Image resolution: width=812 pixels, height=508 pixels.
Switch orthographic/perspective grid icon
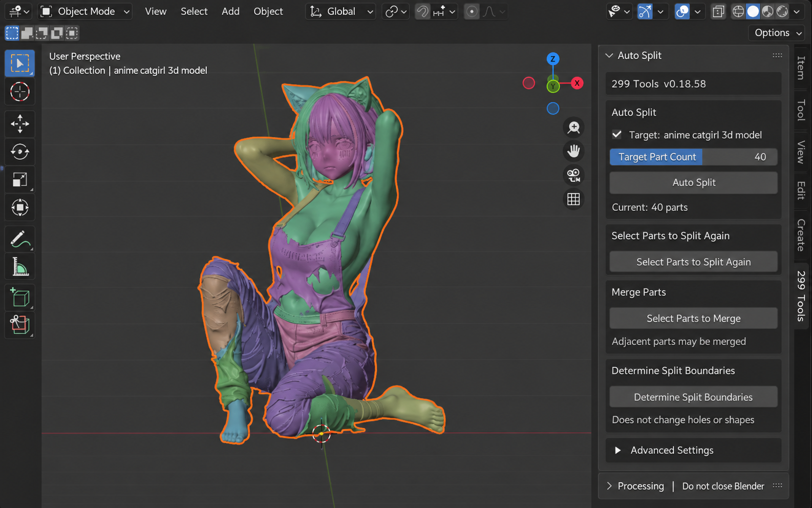(x=573, y=199)
